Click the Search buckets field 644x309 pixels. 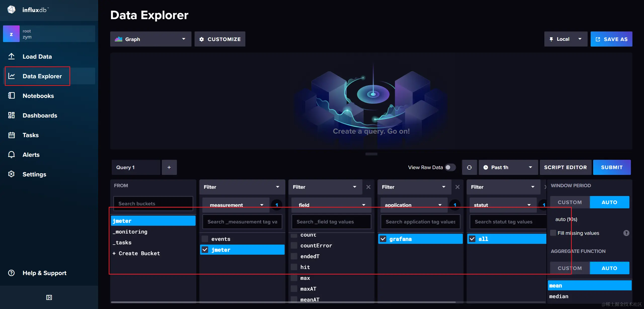(x=153, y=203)
